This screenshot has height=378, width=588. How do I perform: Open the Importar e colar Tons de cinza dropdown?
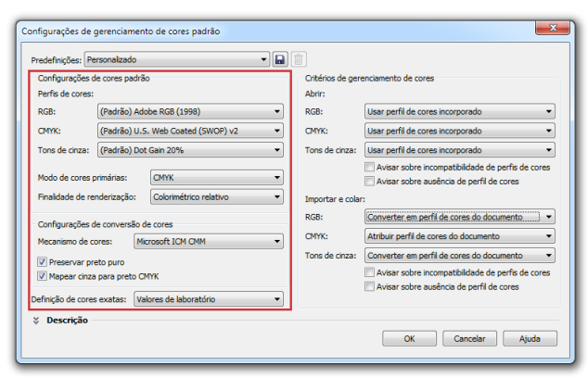point(460,256)
